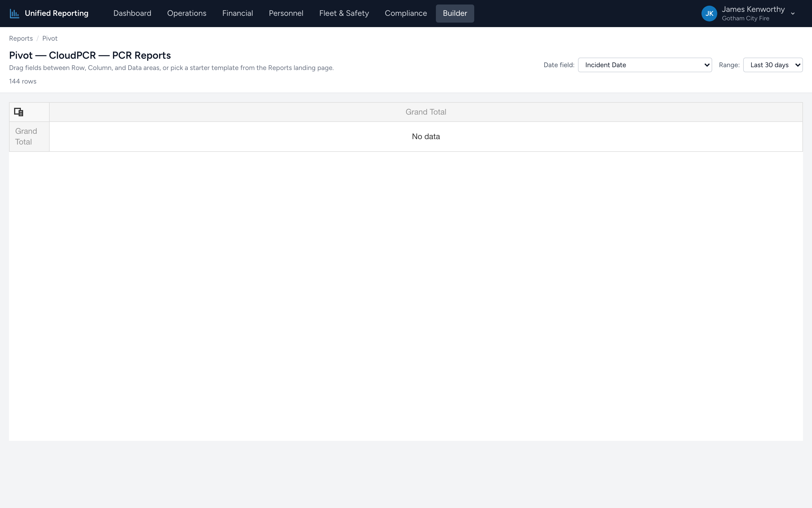Open the Range Last 30 days dropdown
Image resolution: width=812 pixels, height=508 pixels.
tap(773, 65)
